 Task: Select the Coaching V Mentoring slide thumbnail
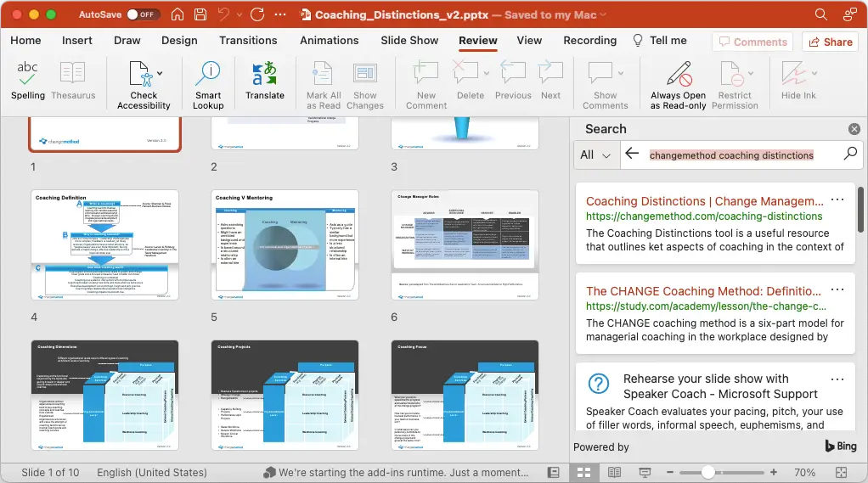[285, 245]
